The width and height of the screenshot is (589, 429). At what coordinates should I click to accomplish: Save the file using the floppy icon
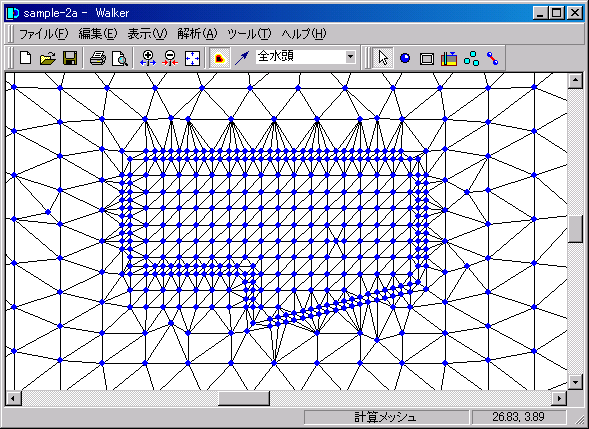click(70, 58)
